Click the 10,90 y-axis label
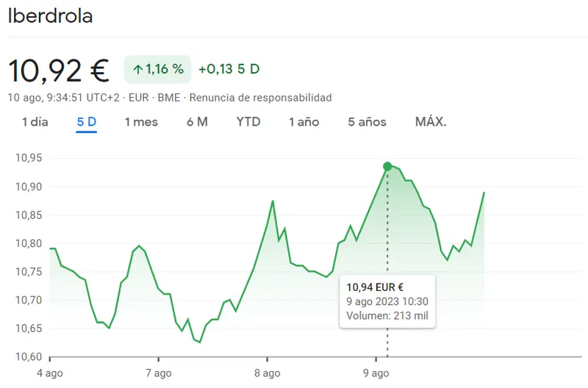The width and height of the screenshot is (588, 388). (x=29, y=187)
